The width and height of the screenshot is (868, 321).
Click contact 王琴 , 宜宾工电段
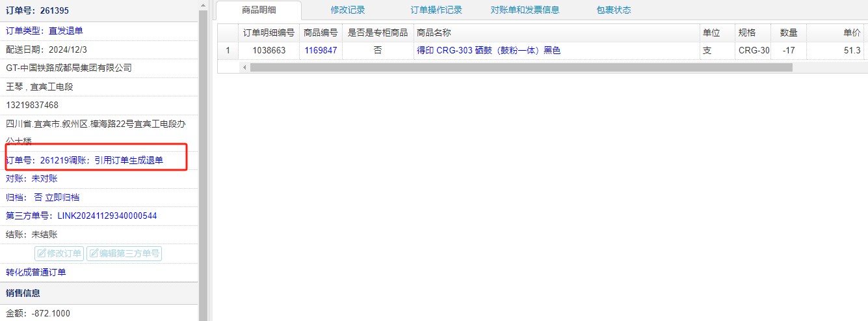pos(40,87)
